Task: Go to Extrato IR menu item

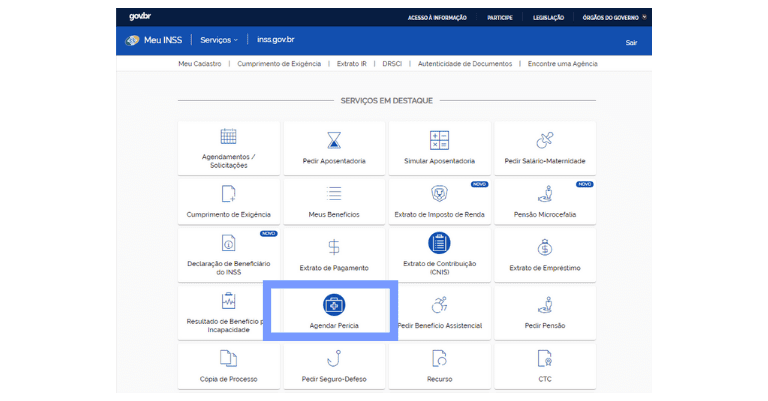Action: pyautogui.click(x=351, y=63)
